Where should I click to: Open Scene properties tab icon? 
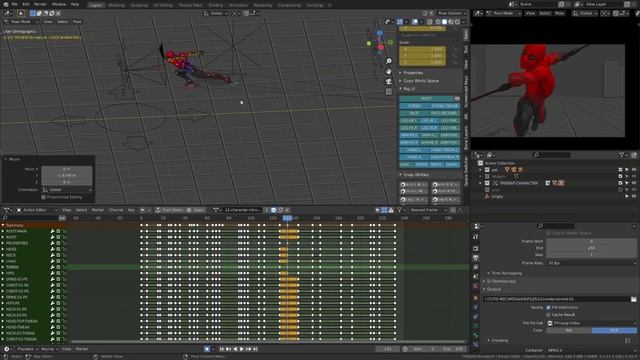tap(476, 276)
